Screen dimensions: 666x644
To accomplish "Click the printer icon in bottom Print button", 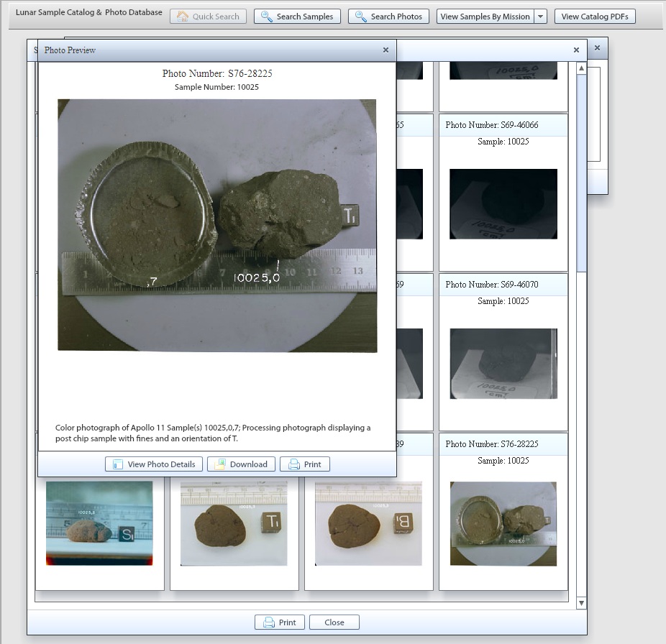I will (x=268, y=622).
